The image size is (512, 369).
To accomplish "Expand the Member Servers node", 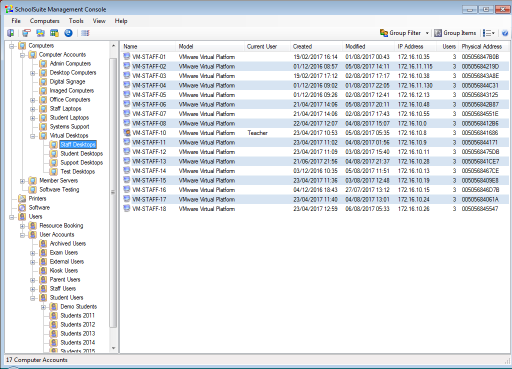I will point(22,181).
